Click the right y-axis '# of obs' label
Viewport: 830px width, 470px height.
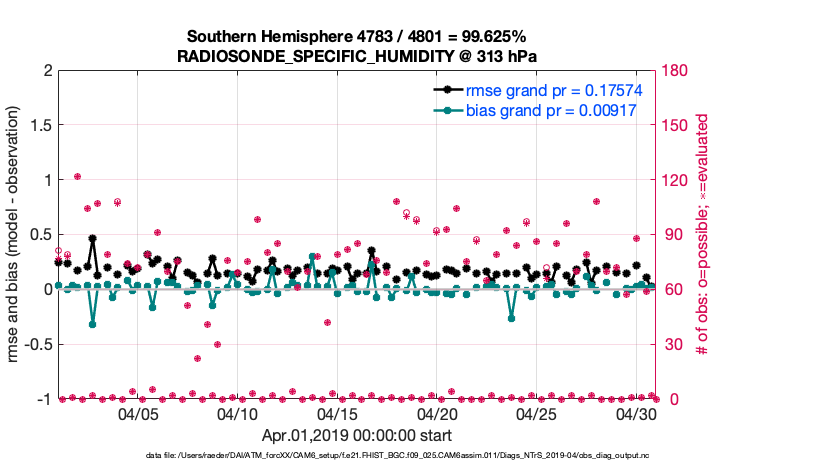pos(703,235)
